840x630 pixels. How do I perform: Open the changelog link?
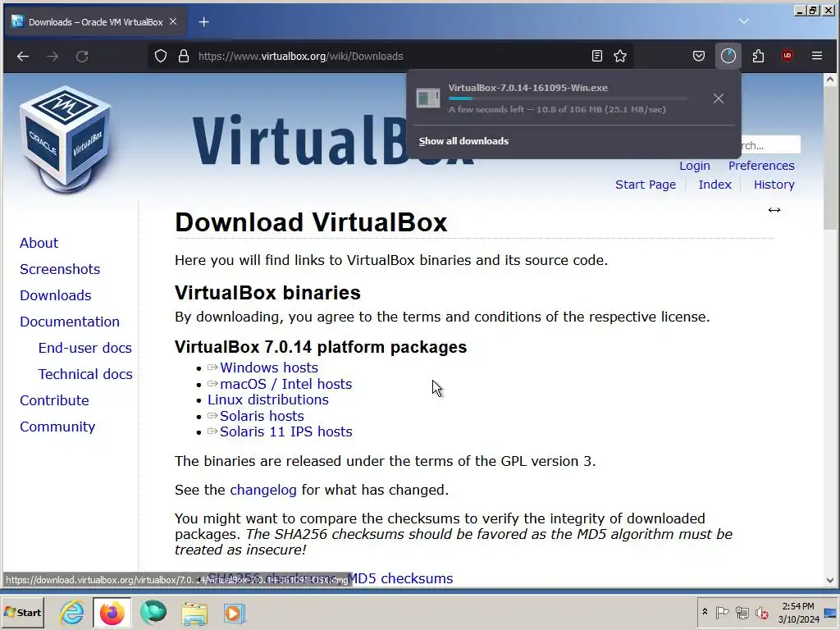point(263,491)
